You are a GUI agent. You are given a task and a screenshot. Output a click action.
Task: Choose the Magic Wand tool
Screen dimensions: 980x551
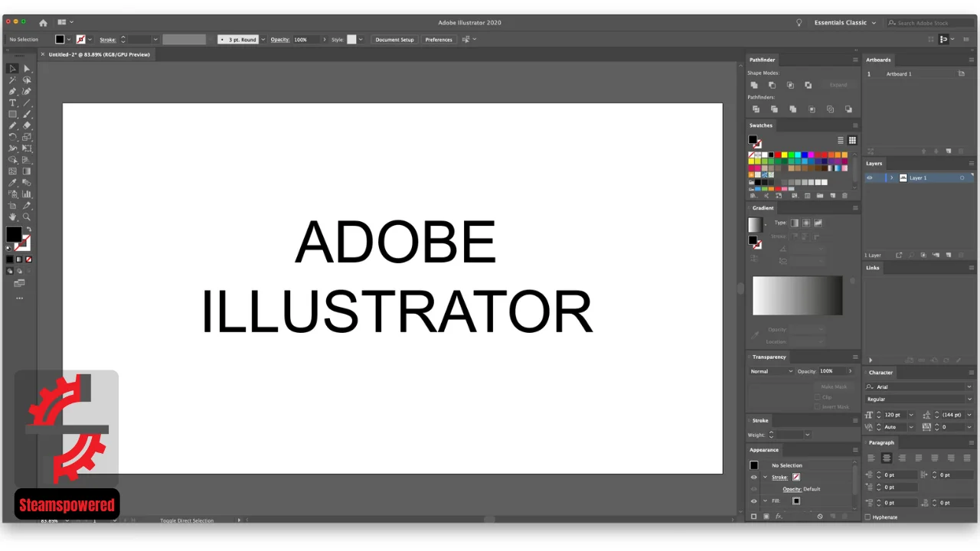point(12,80)
